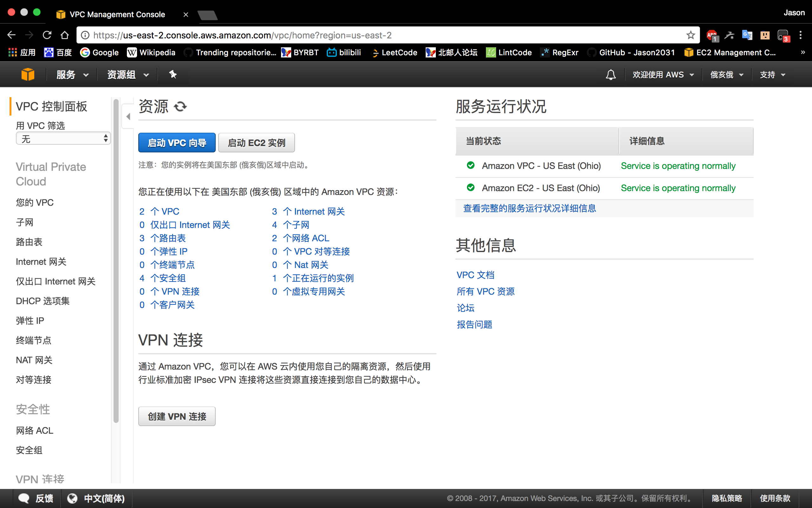
Task: Click the Jason profile name in title bar
Action: 794,13
